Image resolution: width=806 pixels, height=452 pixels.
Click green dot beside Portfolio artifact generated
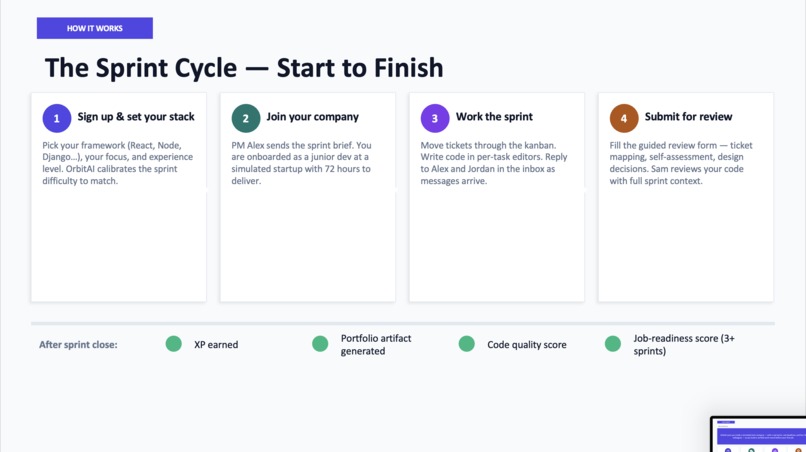(320, 344)
